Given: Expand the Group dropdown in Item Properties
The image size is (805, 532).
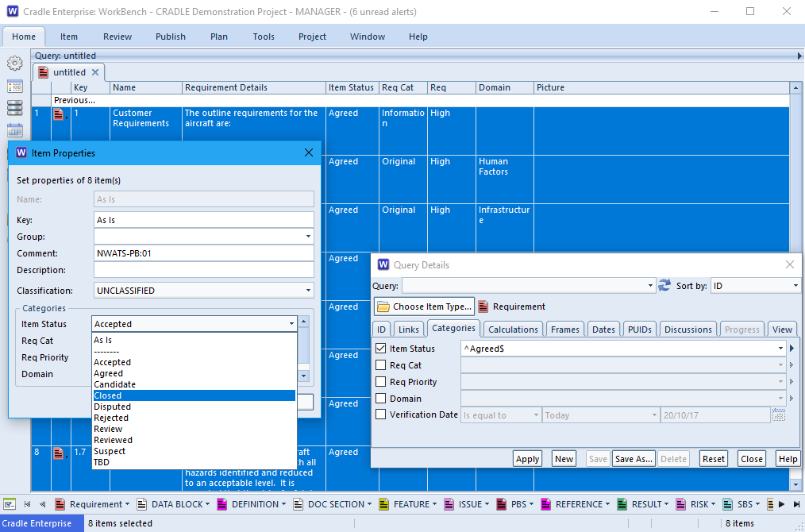Looking at the screenshot, I should pyautogui.click(x=308, y=237).
